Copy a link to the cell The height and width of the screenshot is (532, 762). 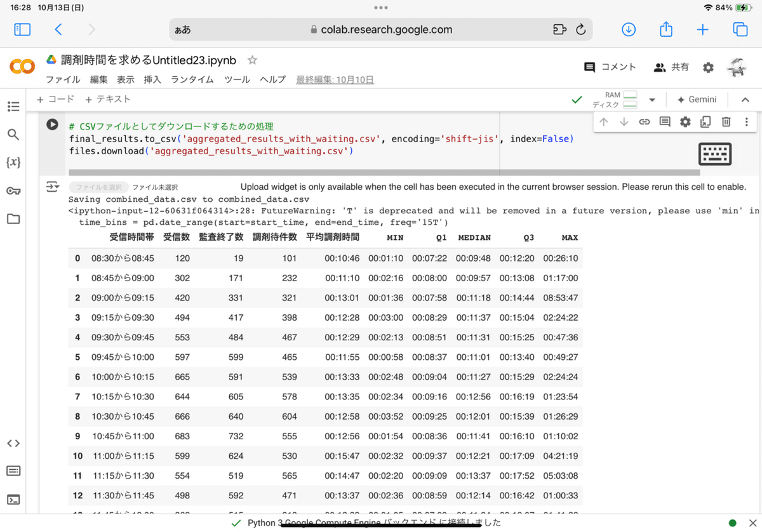click(644, 121)
